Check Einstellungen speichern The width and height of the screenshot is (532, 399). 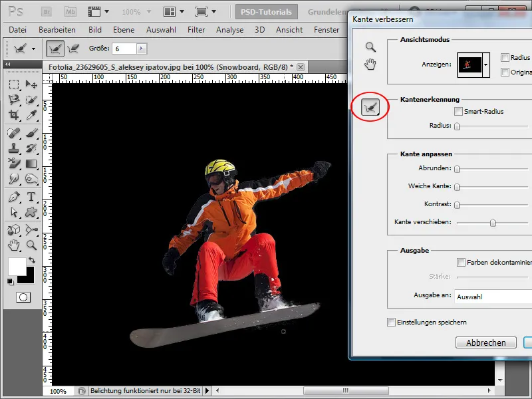391,322
